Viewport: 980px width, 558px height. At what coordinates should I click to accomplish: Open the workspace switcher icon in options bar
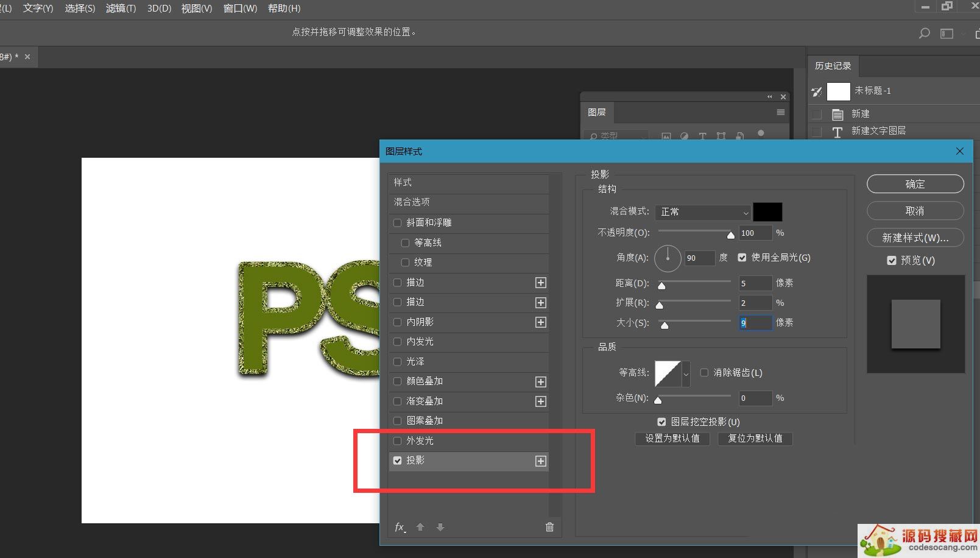pos(947,33)
